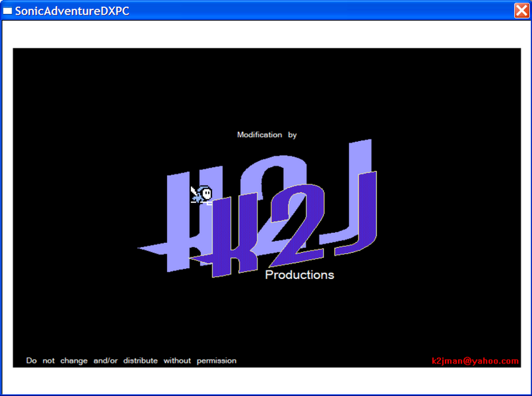Viewport: 532px width, 396px height.
Task: Click the word "permission" in bottom notice
Action: (216, 361)
